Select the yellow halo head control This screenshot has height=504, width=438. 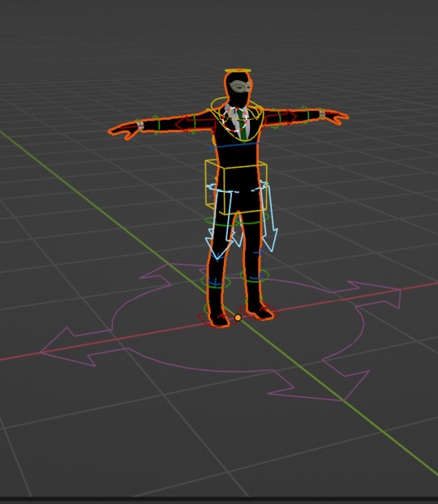[x=238, y=70]
